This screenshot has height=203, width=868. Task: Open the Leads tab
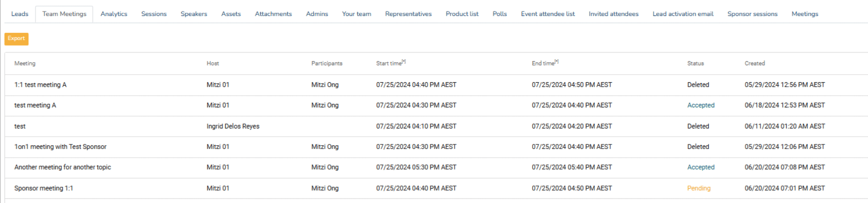[20, 14]
